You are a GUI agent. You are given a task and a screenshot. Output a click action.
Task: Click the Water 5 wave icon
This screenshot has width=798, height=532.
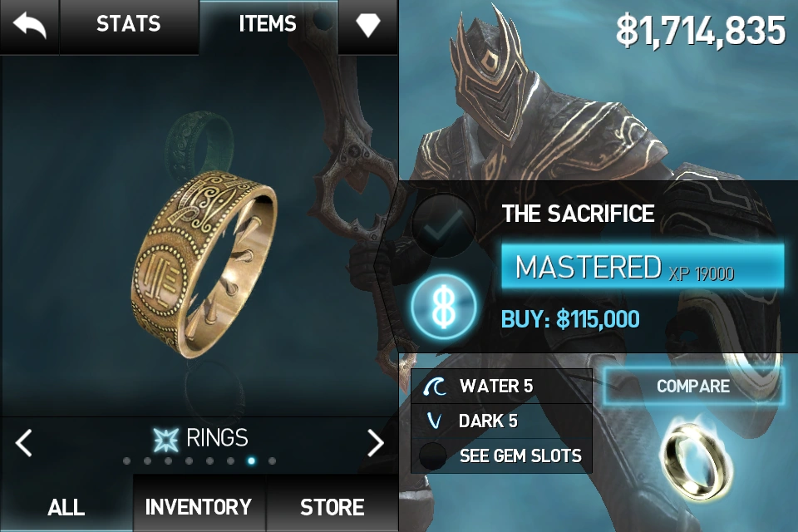434,387
